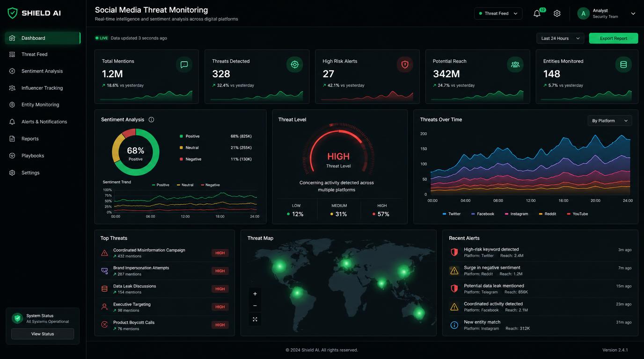The image size is (644, 359).
Task: Open Sentiment Analysis in the sidebar
Action: point(43,71)
